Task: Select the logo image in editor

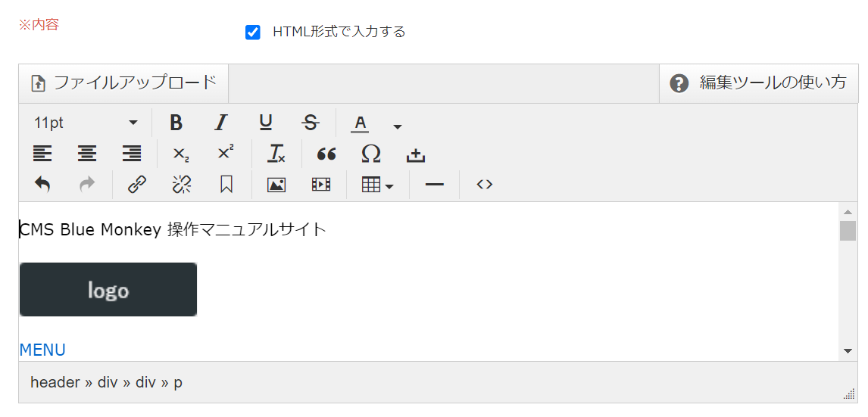Action: coord(108,289)
